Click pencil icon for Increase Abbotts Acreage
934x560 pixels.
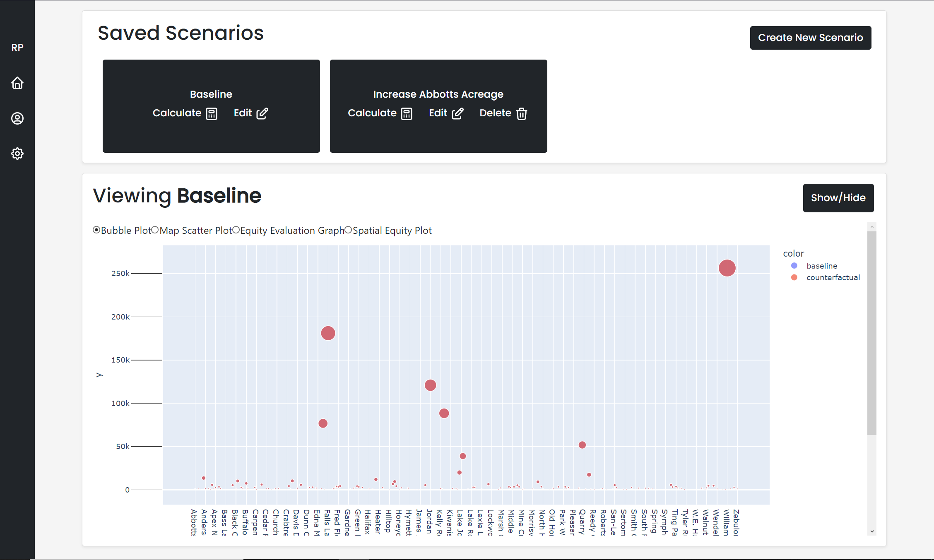pos(457,113)
